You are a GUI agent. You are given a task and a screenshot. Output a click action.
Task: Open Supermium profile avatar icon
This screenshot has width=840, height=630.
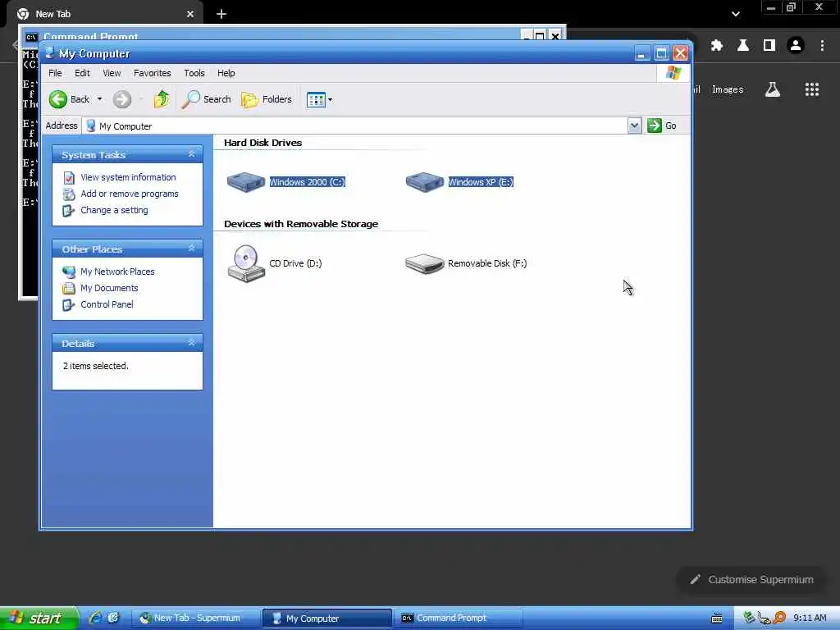(796, 46)
